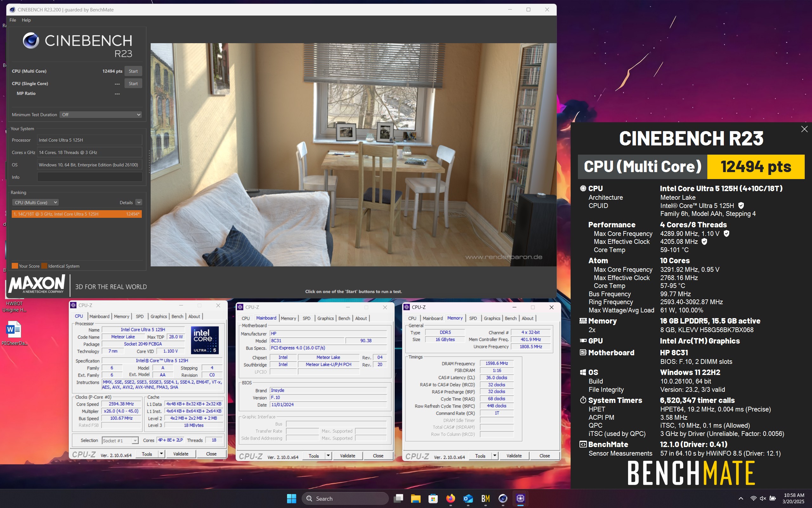Viewport: 812px width, 508px height.
Task: Switch to SPD tab in Memory CPU-Z window
Action: coord(473,318)
